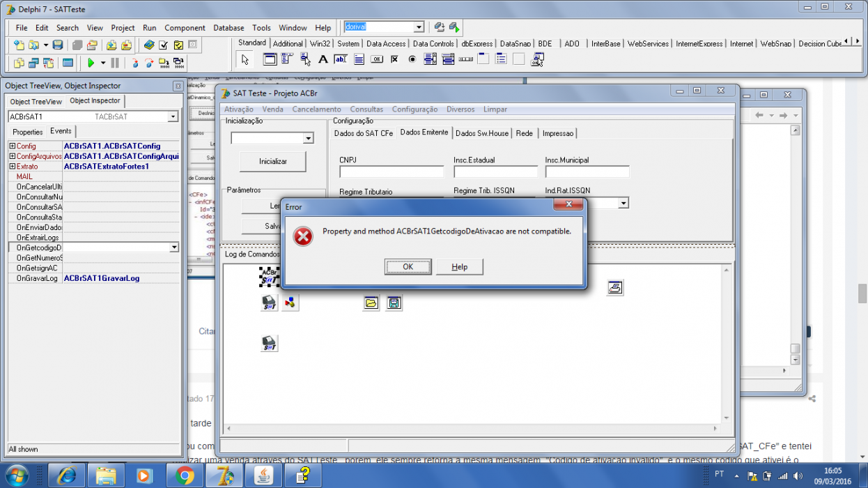Click the Open Project folder icon
The width and height of the screenshot is (868, 488).
click(x=92, y=45)
